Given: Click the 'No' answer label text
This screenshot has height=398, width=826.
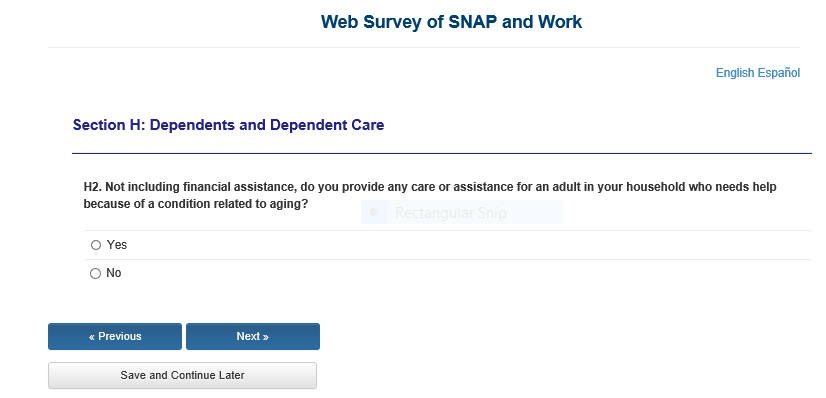Looking at the screenshot, I should (x=114, y=273).
